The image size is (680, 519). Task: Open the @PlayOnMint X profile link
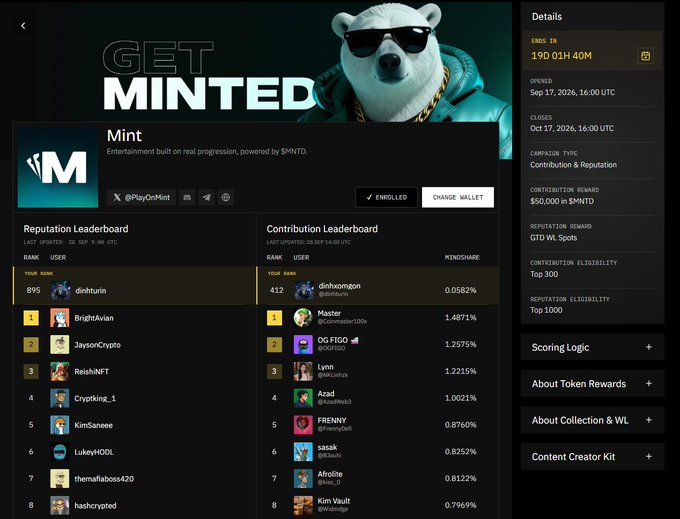[141, 197]
